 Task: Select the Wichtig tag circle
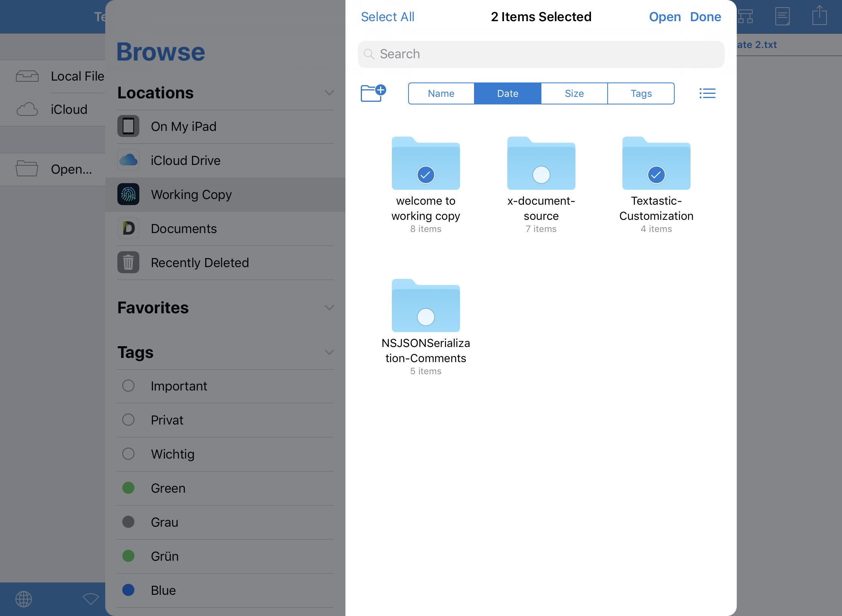pyautogui.click(x=128, y=454)
